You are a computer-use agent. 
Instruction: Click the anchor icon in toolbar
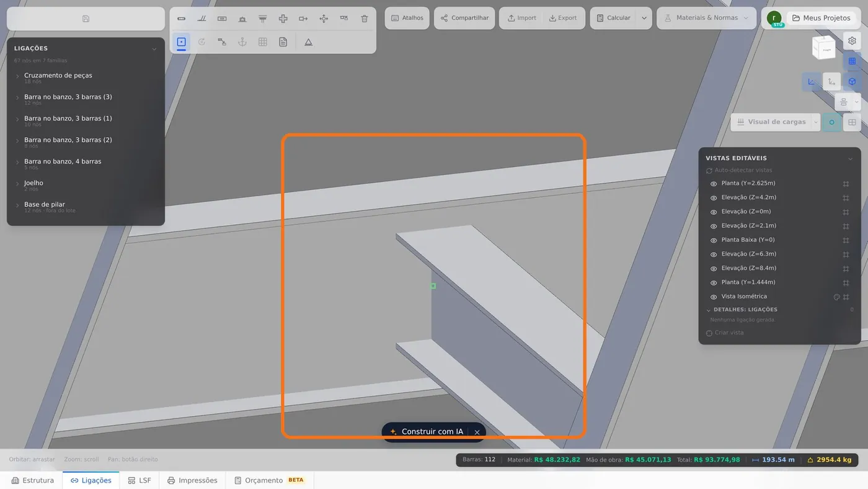(242, 42)
